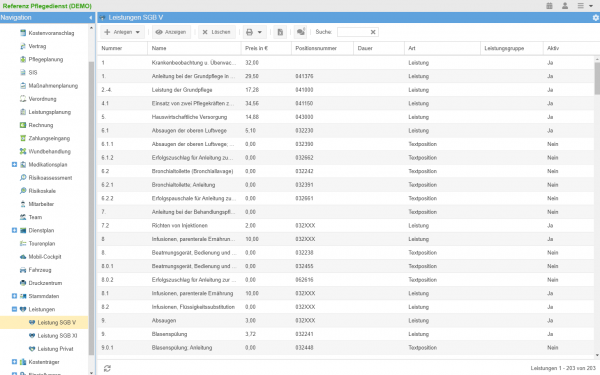Open the print options dropdown arrow
Screen dimensions: 600x375
point(260,32)
